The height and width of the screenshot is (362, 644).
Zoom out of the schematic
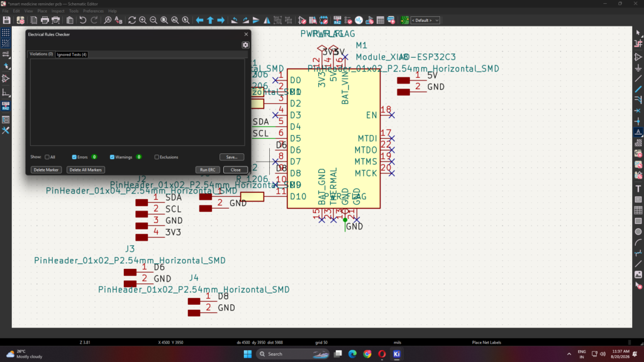tap(153, 20)
